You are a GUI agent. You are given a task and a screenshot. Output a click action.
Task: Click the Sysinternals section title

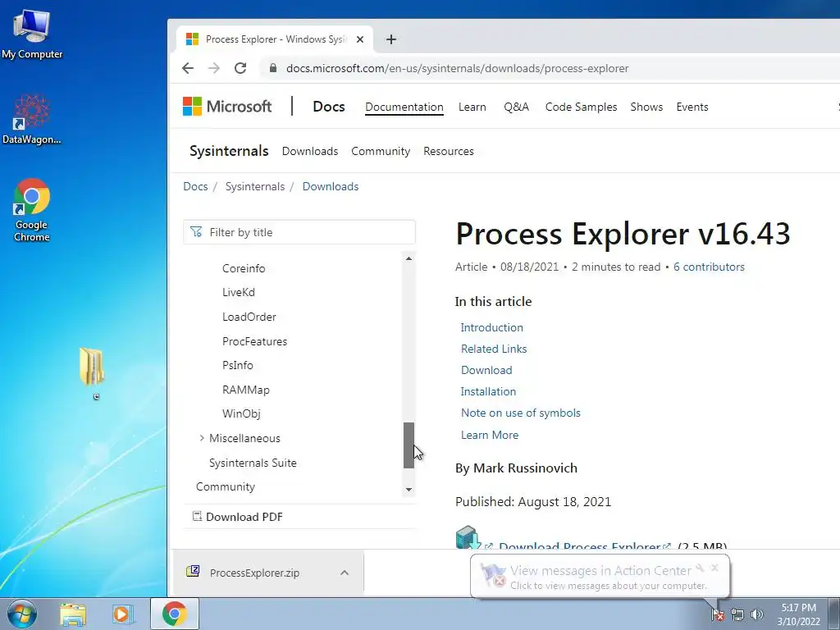229,151
